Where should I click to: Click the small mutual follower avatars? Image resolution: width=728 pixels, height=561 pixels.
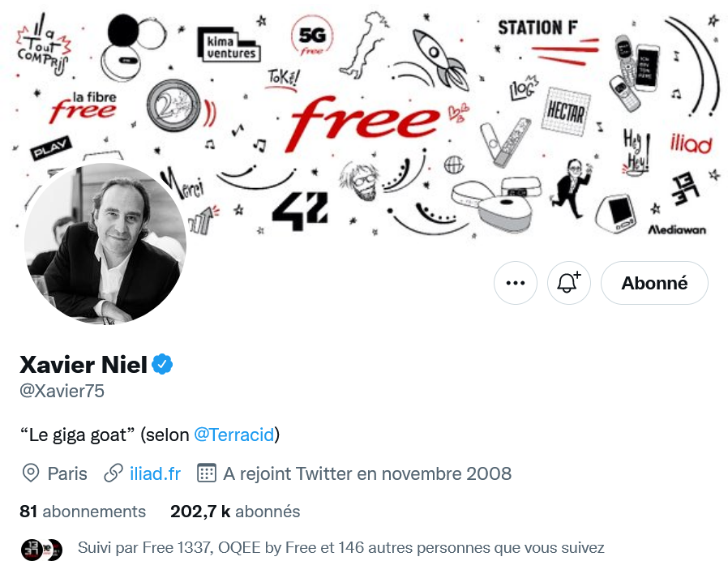tap(41, 548)
